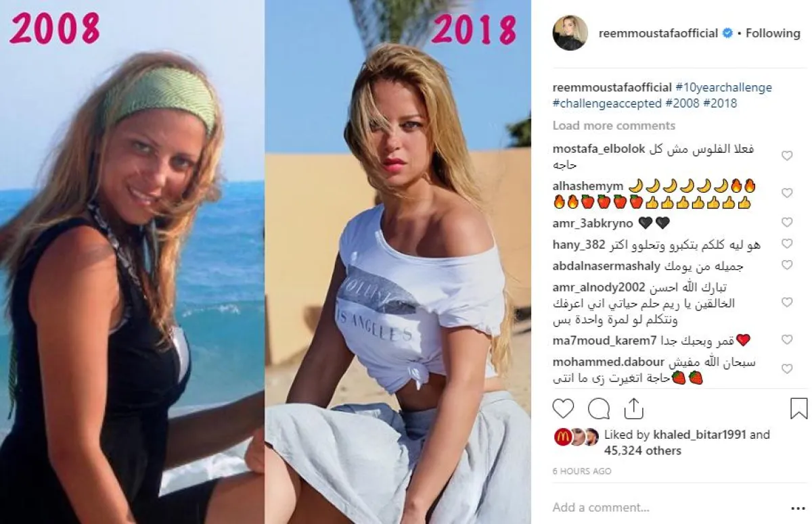Image resolution: width=812 pixels, height=524 pixels.
Task: Open the #10yearchallenge hashtag
Action: point(723,88)
